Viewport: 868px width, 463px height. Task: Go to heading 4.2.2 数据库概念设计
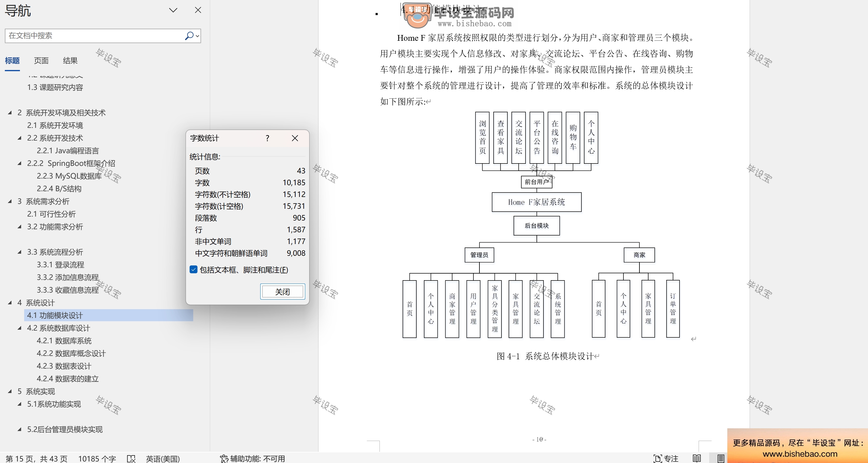pos(71,353)
